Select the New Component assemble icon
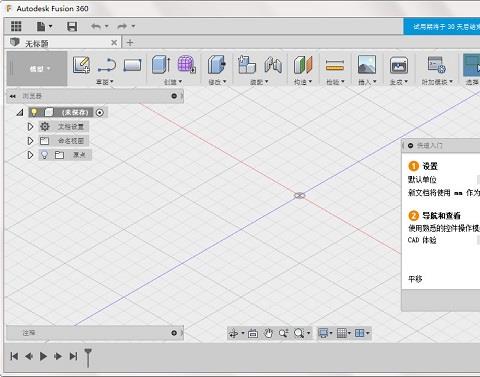The height and width of the screenshot is (377, 480). 247,64
